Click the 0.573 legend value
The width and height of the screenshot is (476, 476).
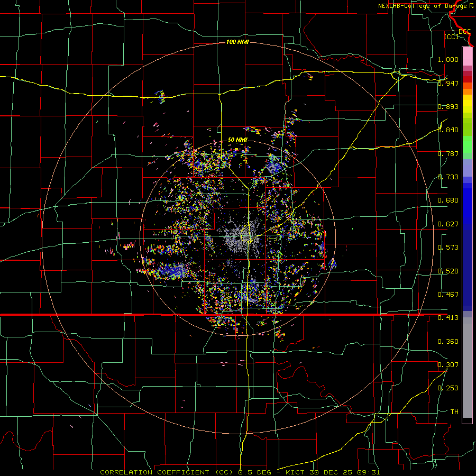pyautogui.click(x=448, y=248)
